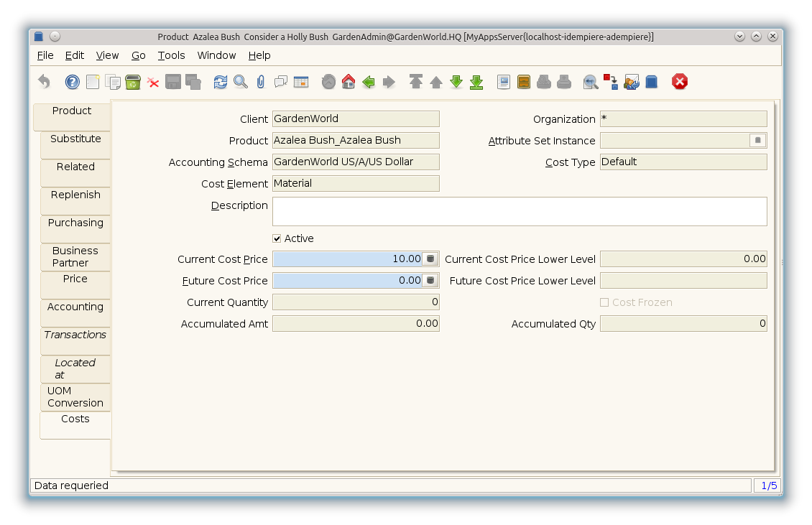Click the 1/5 record counter in status bar
This screenshot has width=812, height=525.
tap(769, 485)
